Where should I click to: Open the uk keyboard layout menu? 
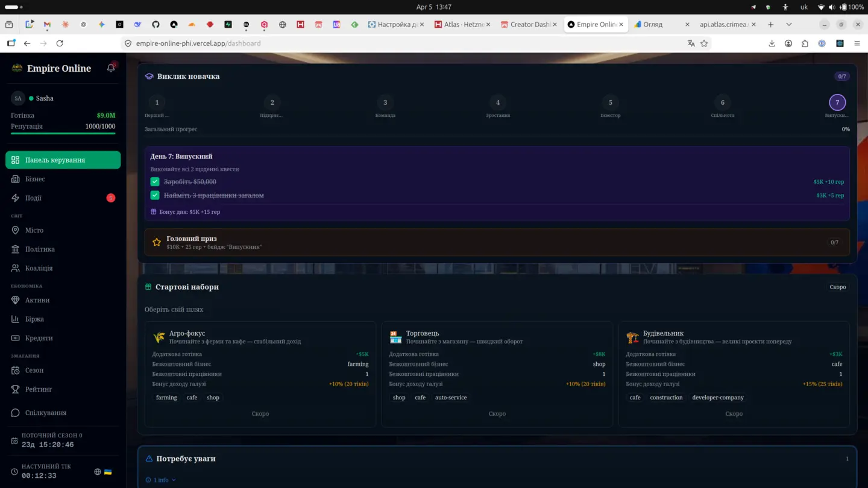[804, 7]
